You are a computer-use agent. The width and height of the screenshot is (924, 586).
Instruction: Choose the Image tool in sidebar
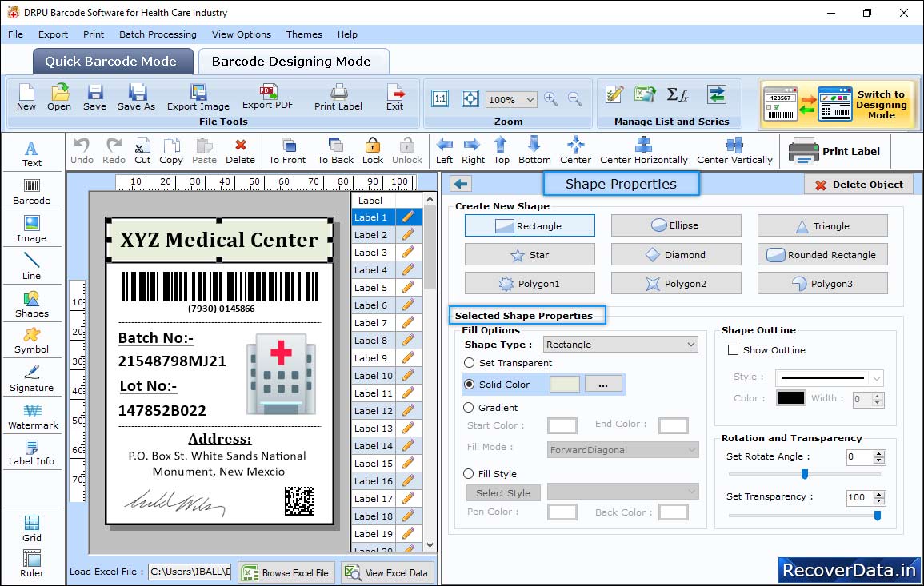(32, 229)
